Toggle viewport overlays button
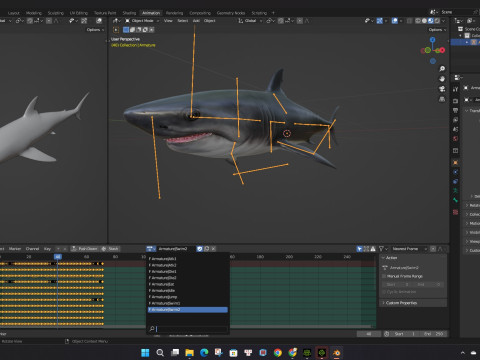The width and height of the screenshot is (480, 360). [395, 21]
